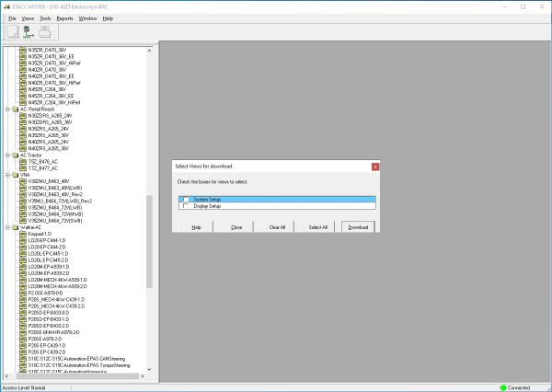Open the Window menu
The width and height of the screenshot is (552, 392).
(87, 18)
